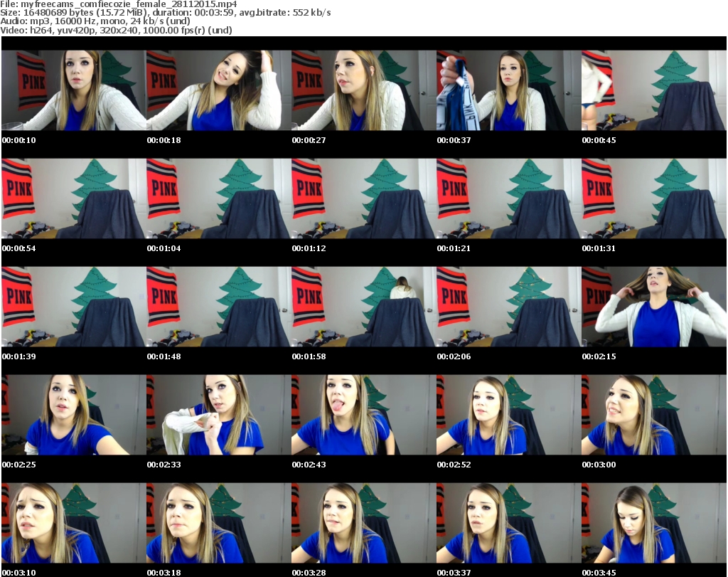Choose the frame marked 00:03:45

[654, 523]
